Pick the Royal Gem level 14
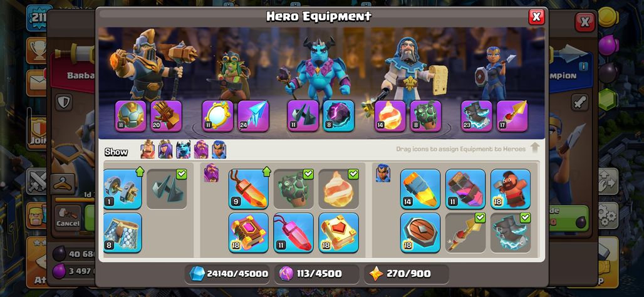This screenshot has height=297, width=644. pos(420,189)
